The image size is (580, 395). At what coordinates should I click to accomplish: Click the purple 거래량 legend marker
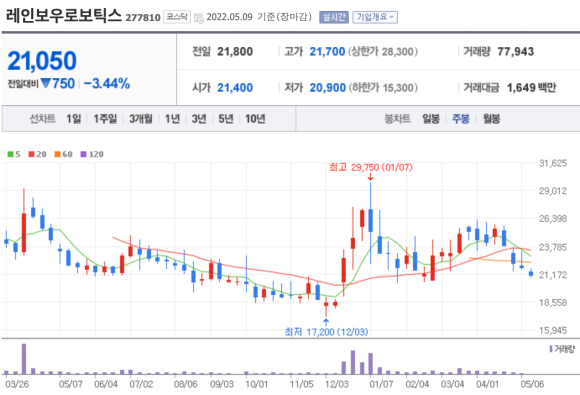point(551,349)
